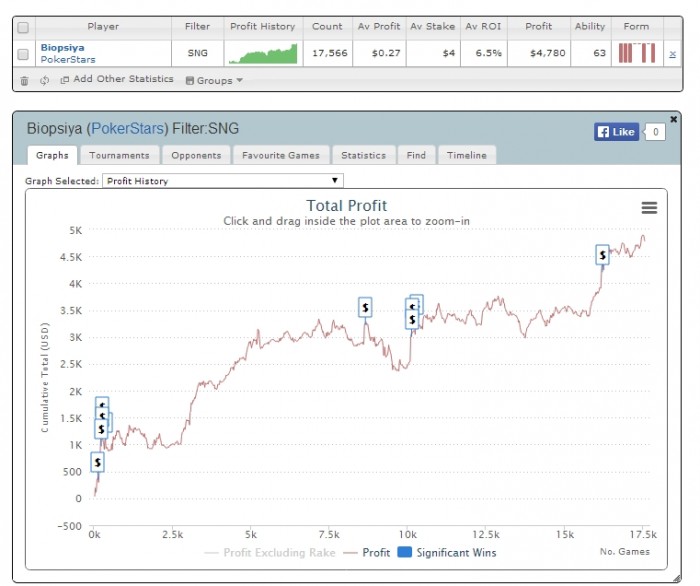The width and height of the screenshot is (700, 586).
Task: Click the Facebook Like button
Action: tap(616, 132)
